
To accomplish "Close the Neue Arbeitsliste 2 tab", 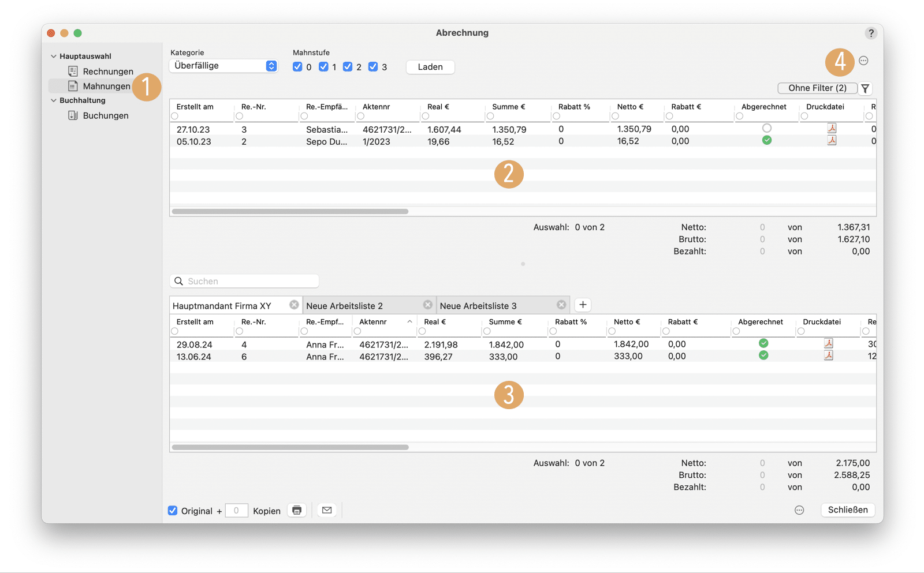I will pyautogui.click(x=428, y=305).
